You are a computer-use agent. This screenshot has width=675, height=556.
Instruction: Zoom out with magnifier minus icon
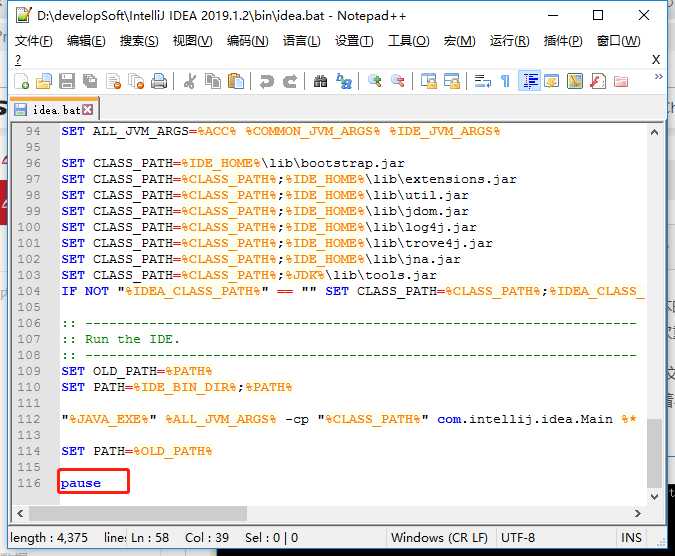tap(397, 81)
